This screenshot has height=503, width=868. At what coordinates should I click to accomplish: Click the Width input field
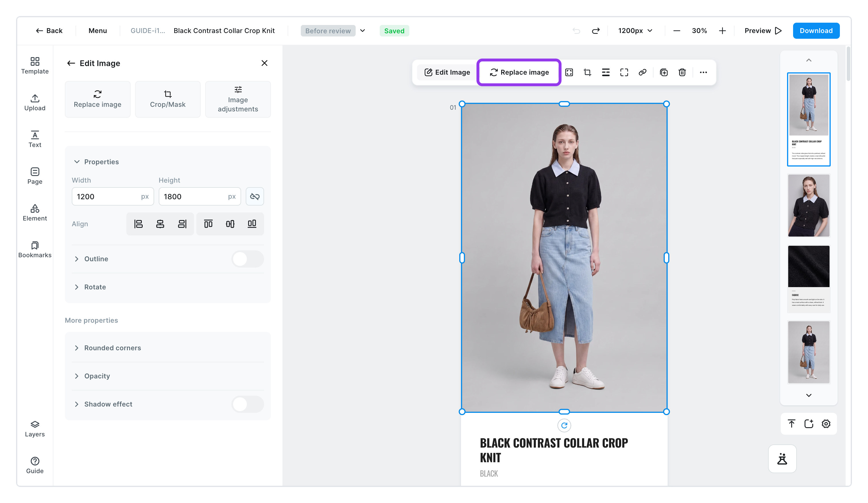coord(113,196)
